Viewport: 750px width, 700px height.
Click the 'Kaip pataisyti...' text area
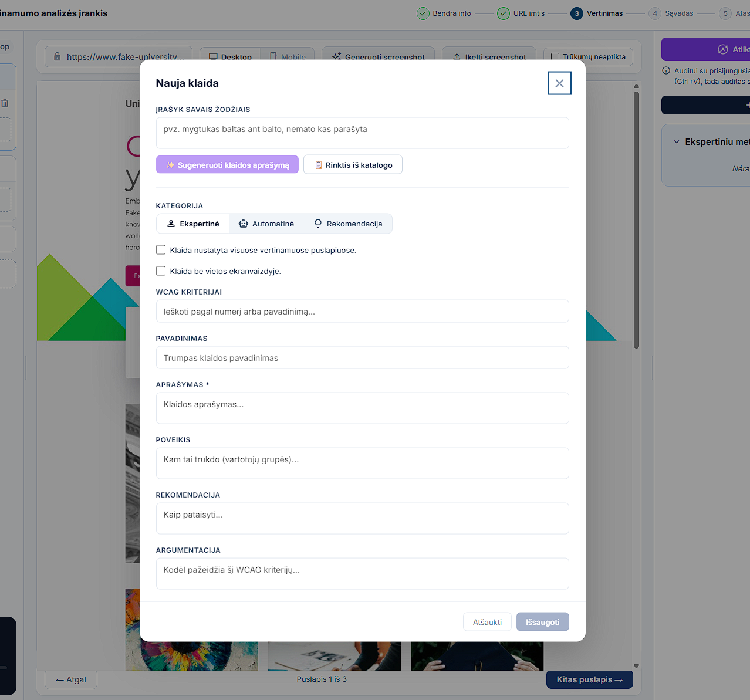pos(362,518)
